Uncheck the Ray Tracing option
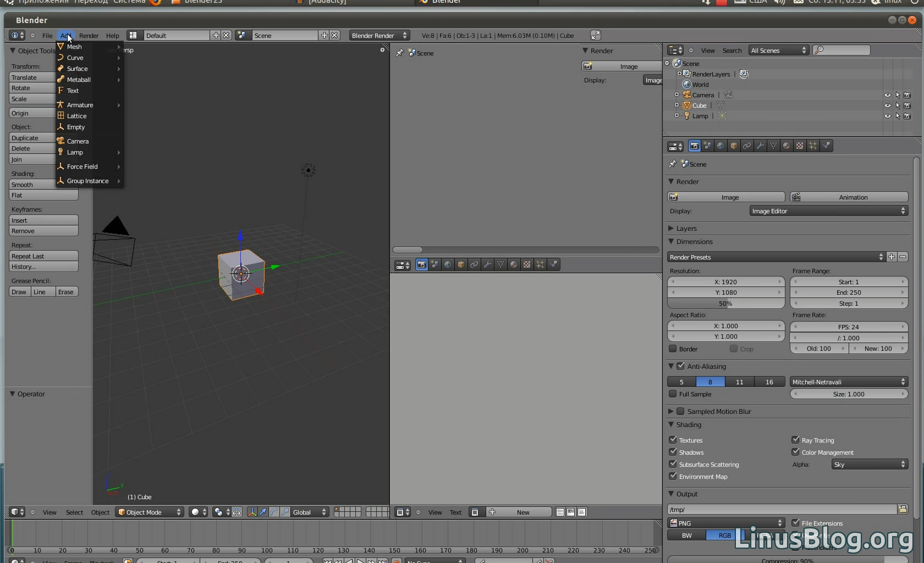924x563 pixels. 795,440
